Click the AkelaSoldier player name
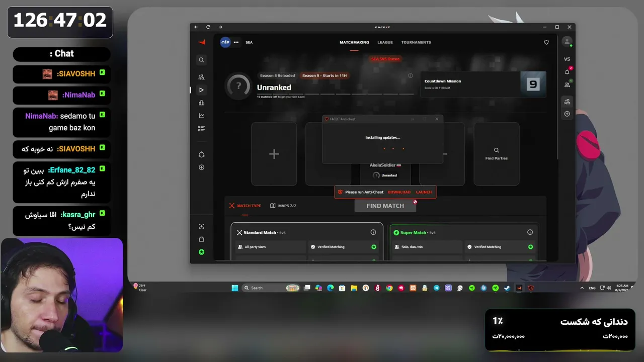This screenshot has width=644, height=362. click(382, 165)
